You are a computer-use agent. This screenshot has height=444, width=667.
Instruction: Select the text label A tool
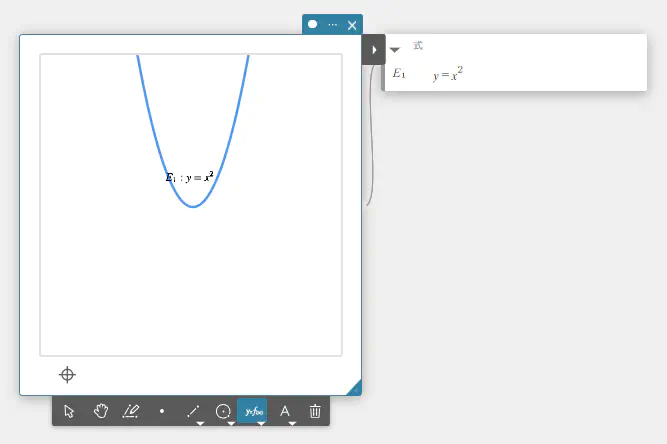285,411
